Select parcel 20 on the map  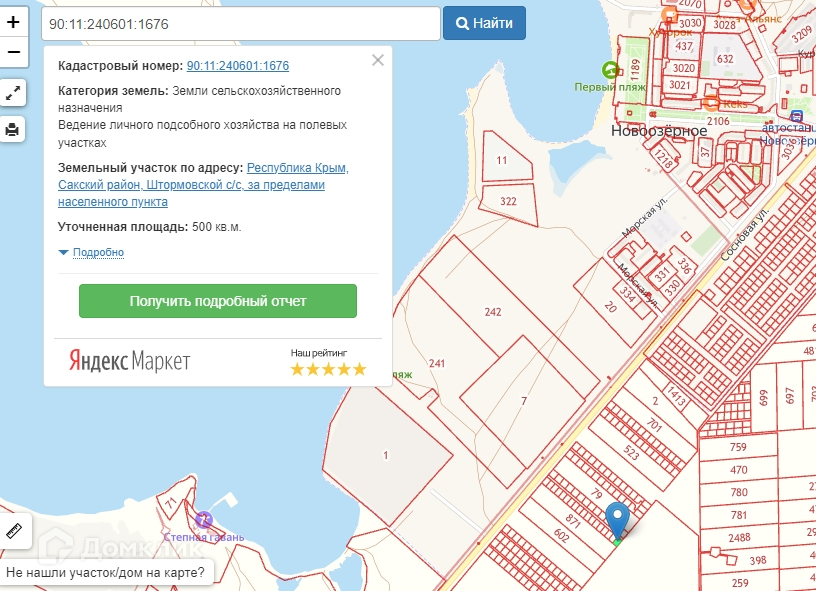610,307
